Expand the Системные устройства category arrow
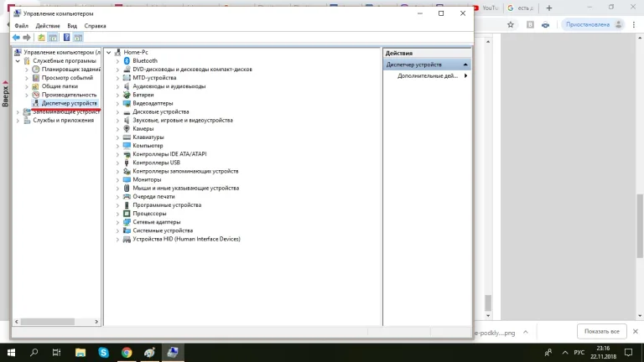Viewport: 644px width, 362px height. 117,230
